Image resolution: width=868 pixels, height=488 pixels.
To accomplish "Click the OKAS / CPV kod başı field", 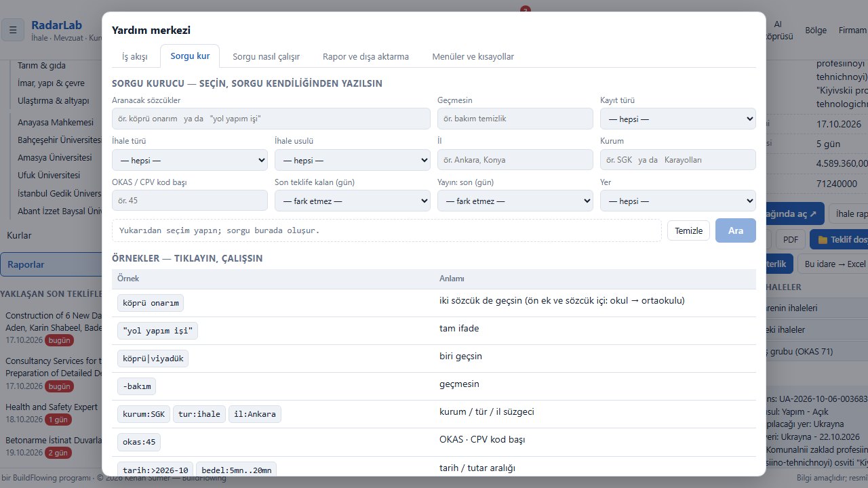I will [190, 201].
